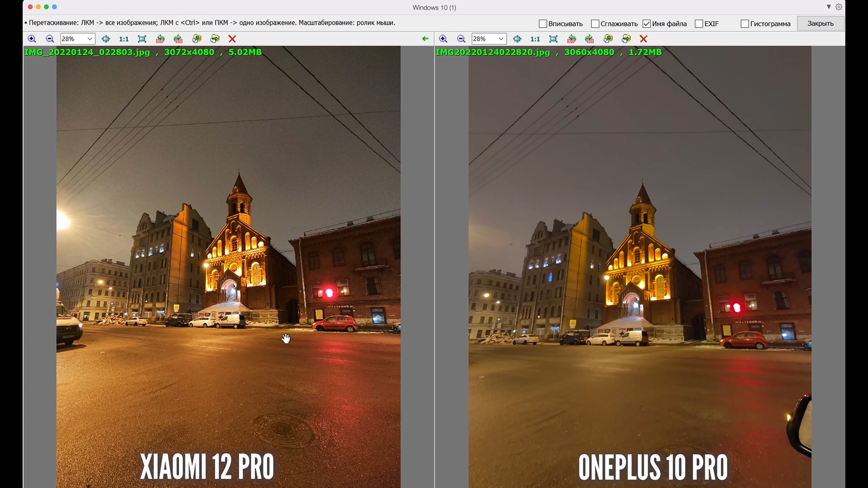Rotate right image clockwise
Image resolution: width=868 pixels, height=488 pixels.
(x=590, y=39)
